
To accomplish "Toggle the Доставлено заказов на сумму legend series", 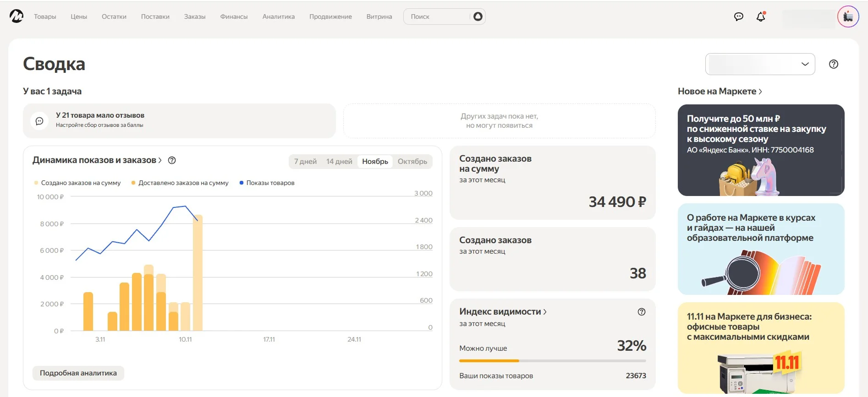I will [180, 183].
